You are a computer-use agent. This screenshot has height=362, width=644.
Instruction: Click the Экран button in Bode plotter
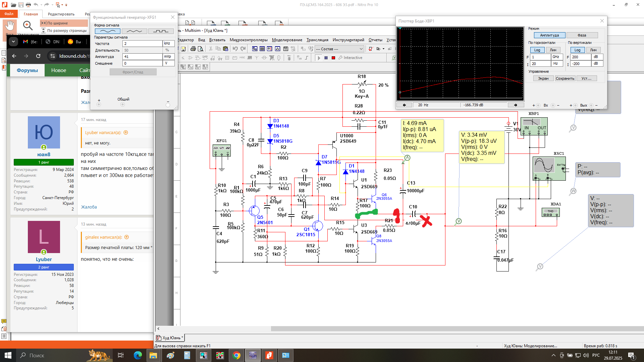pyautogui.click(x=543, y=78)
